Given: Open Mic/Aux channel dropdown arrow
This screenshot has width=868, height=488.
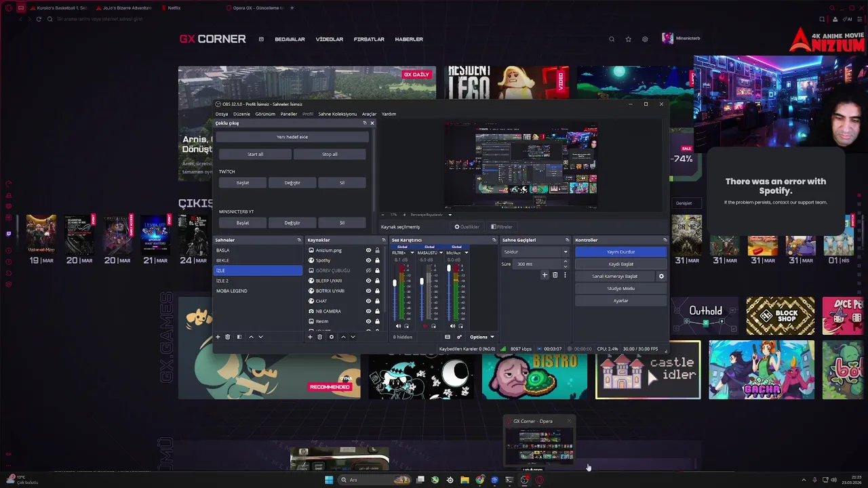Looking at the screenshot, I should tap(467, 253).
